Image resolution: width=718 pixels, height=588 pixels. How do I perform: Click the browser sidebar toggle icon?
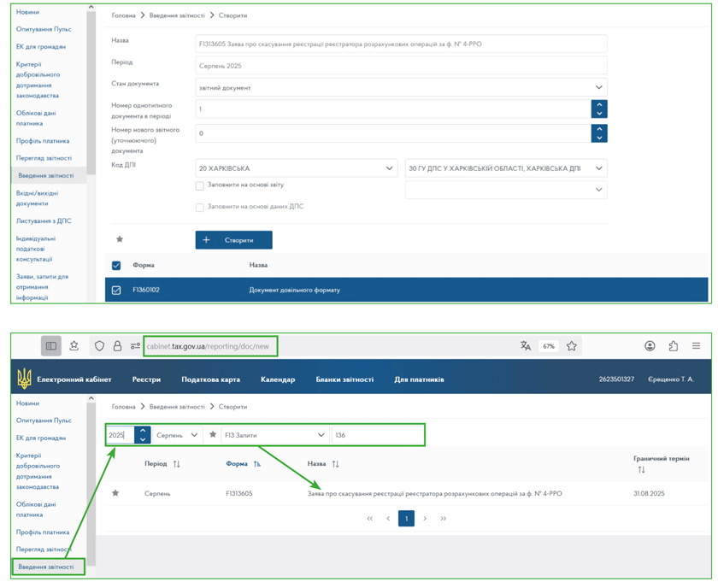point(51,346)
